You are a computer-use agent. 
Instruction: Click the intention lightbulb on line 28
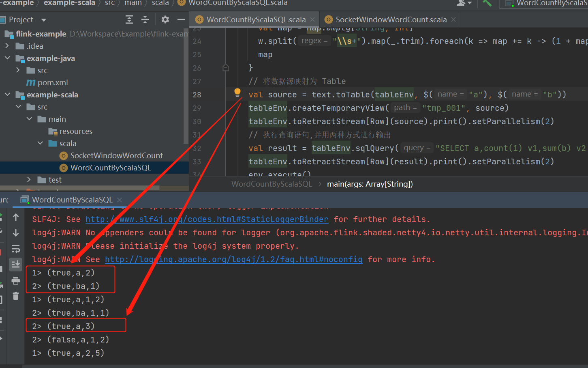pyautogui.click(x=237, y=93)
